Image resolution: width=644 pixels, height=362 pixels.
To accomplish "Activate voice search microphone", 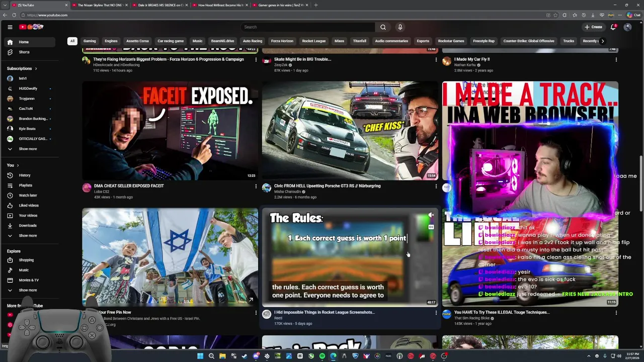I will (x=400, y=27).
